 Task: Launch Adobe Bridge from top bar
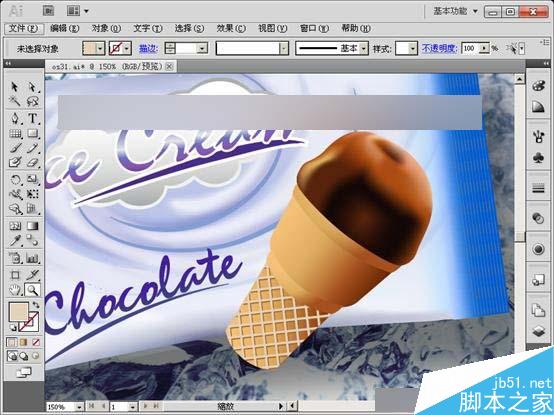click(x=48, y=11)
